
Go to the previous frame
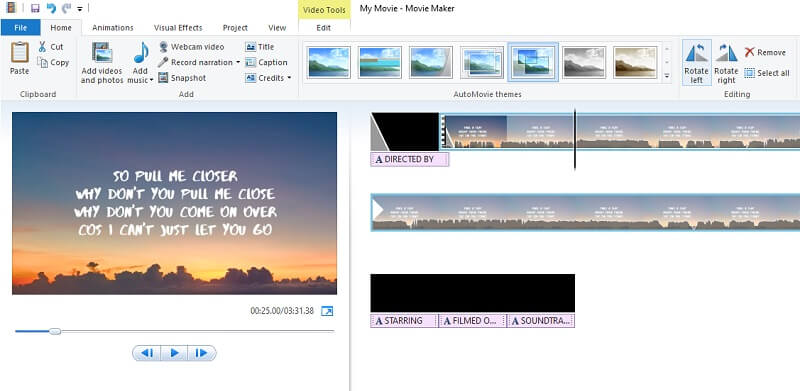[147, 353]
